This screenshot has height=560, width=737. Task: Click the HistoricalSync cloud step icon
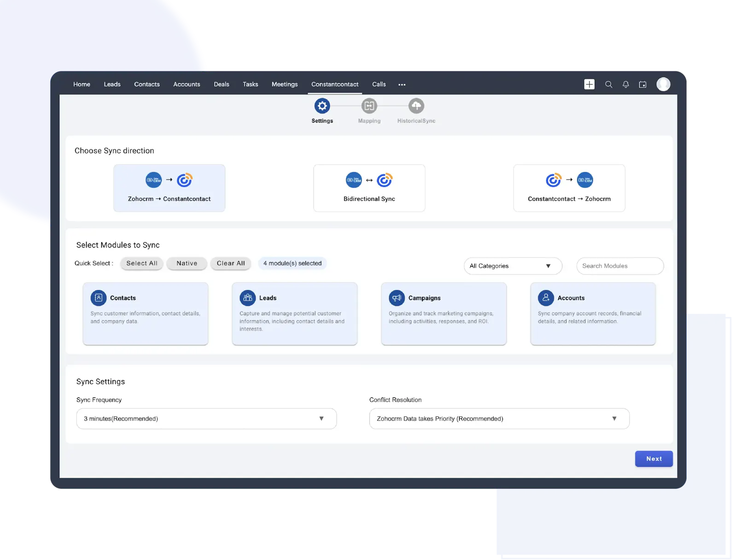[416, 106]
